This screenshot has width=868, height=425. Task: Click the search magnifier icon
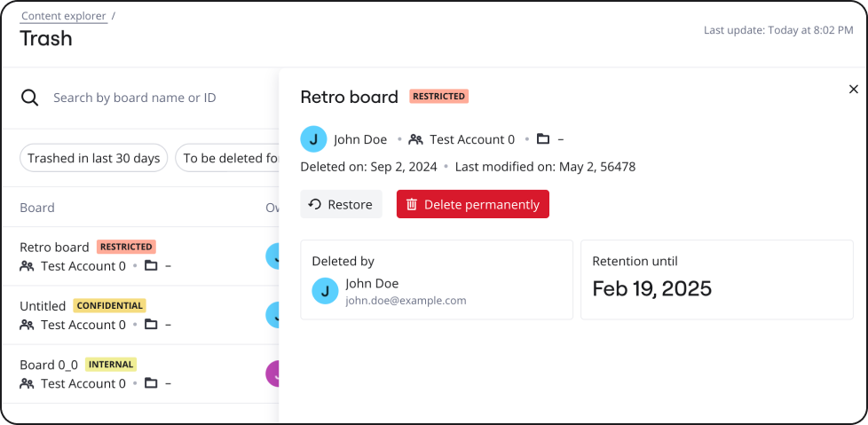coord(30,98)
